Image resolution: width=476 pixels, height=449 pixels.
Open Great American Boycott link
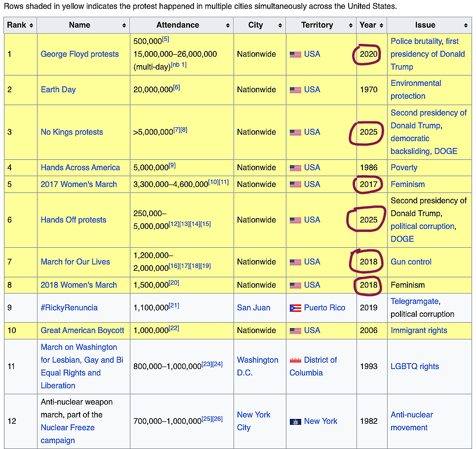(82, 331)
